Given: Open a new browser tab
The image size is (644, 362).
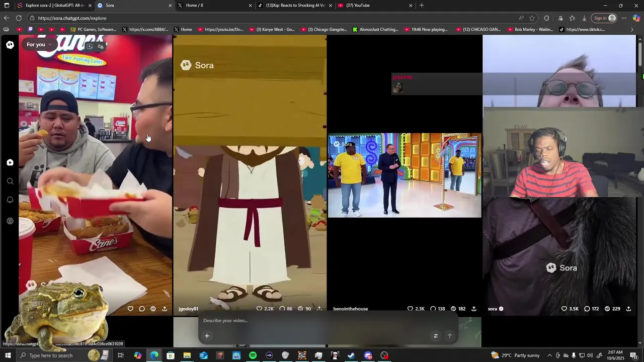Looking at the screenshot, I should click(422, 6).
